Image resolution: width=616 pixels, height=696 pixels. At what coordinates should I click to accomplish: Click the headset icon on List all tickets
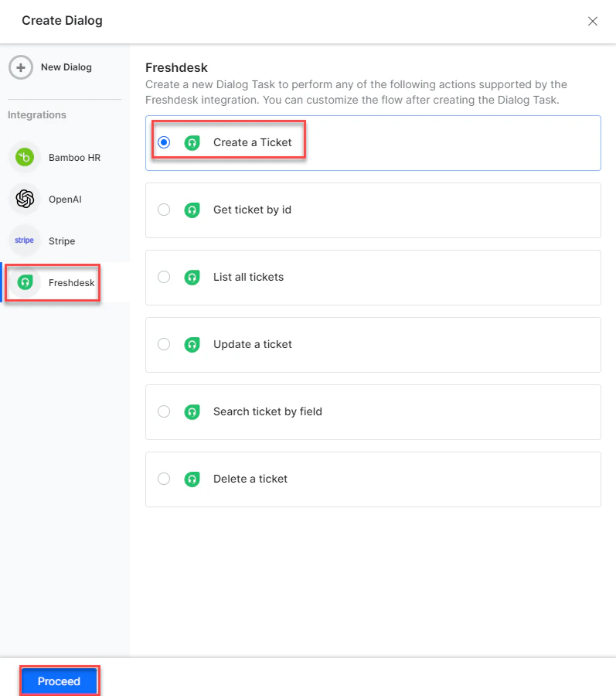(x=192, y=277)
